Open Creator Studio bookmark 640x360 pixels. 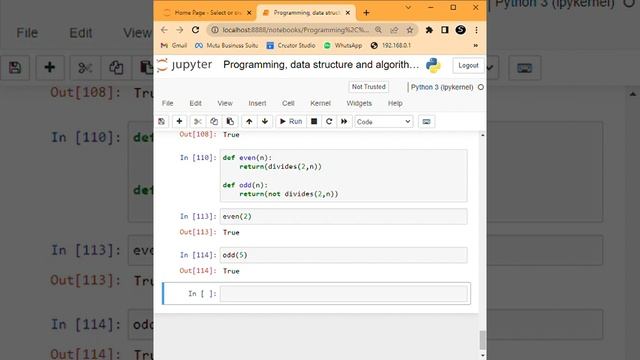[291, 45]
